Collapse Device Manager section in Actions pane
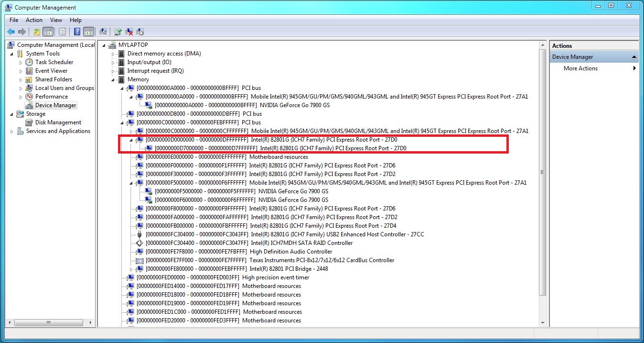Viewport: 644px width, 343px height. pos(634,57)
